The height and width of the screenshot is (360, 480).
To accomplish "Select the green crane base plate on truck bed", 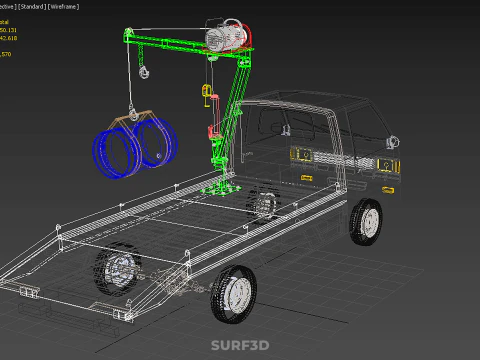I will 221,190.
